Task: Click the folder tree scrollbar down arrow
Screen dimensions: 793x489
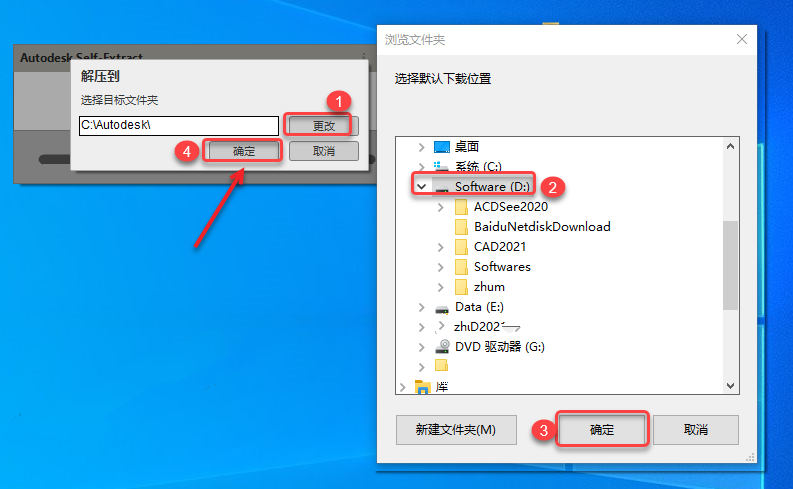Action: click(730, 386)
